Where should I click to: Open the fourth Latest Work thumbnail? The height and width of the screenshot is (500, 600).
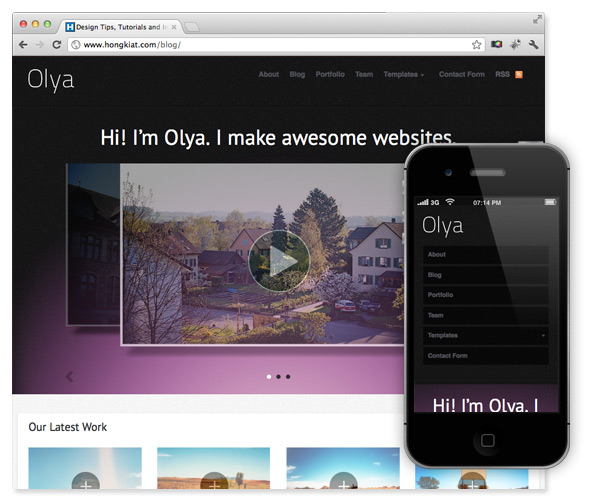[x=472, y=477]
